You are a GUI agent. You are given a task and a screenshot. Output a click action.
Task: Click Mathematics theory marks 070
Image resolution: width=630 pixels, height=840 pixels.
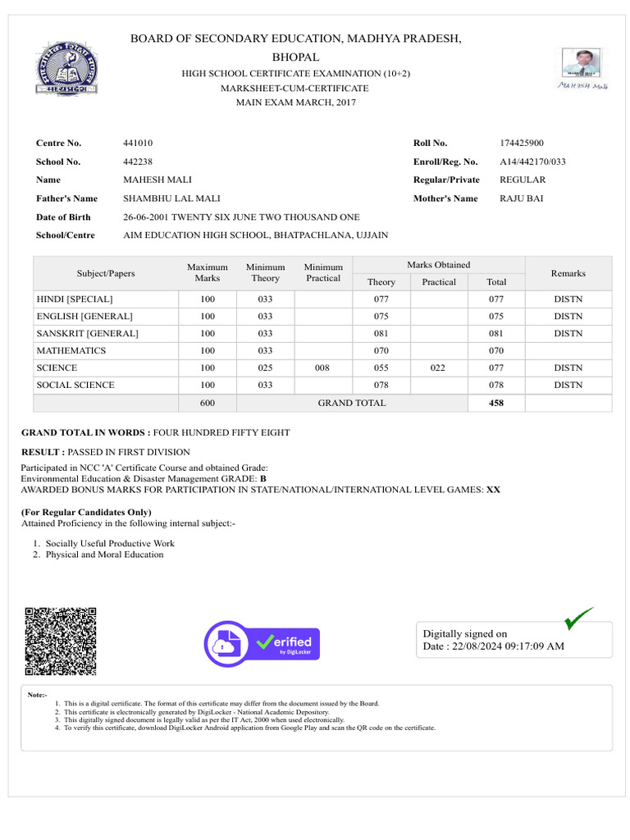click(381, 351)
